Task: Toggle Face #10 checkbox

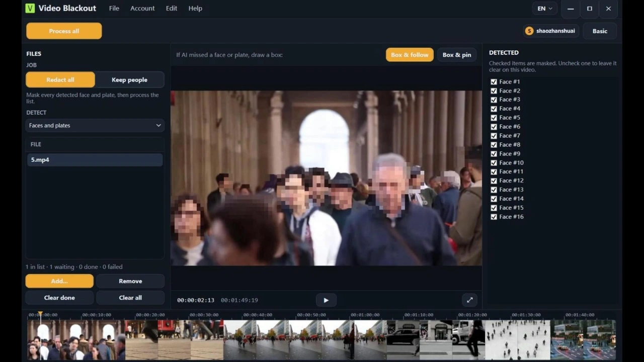Action: 494,163
